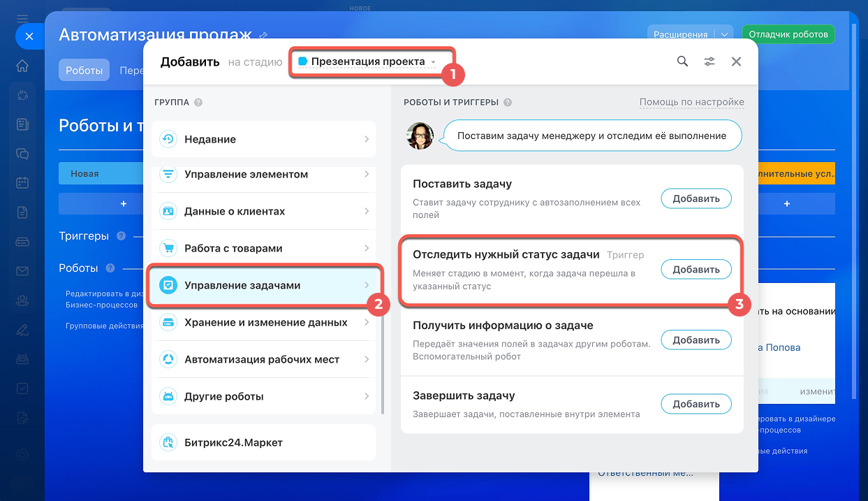This screenshot has height=501, width=868.
Task: Click the pin icon beside Автоматизация продаж title
Action: [x=263, y=34]
